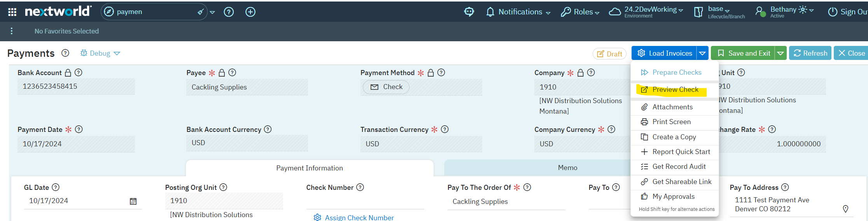Click the Assign Check Number link
Screen dimensions: 868x221
click(x=359, y=217)
